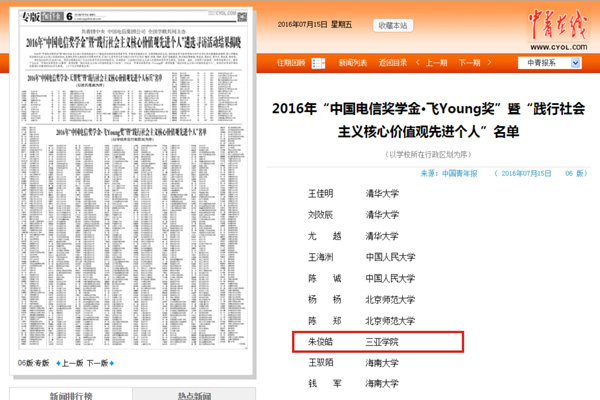This screenshot has width=600, height=400.
Task: Click the right arrow after 下一期
Action: 489,62
